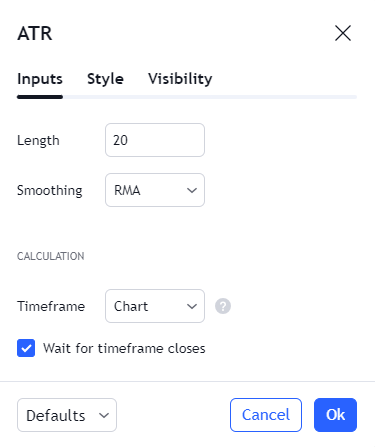375x447 pixels.
Task: Open the Style tab
Action: pyautogui.click(x=105, y=79)
